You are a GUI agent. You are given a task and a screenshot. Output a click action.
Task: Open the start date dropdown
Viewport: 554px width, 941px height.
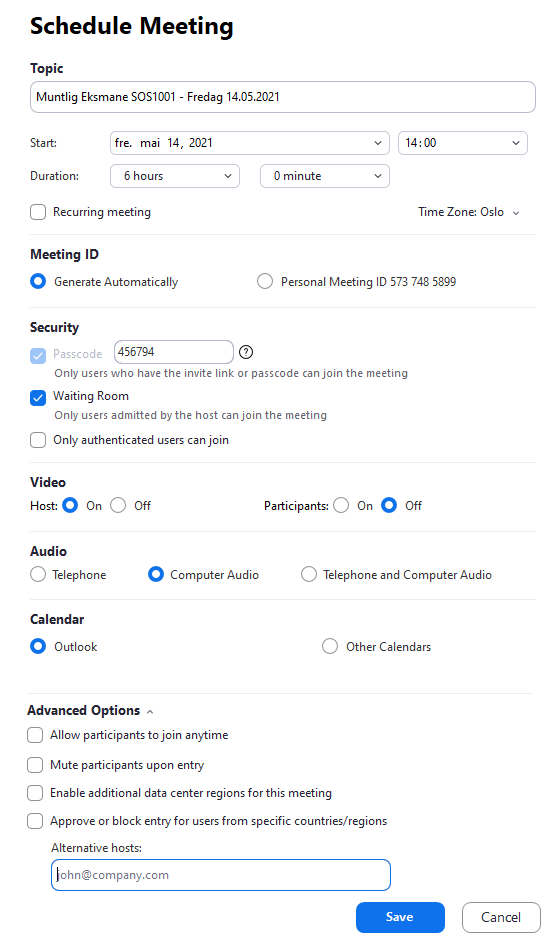coord(250,143)
